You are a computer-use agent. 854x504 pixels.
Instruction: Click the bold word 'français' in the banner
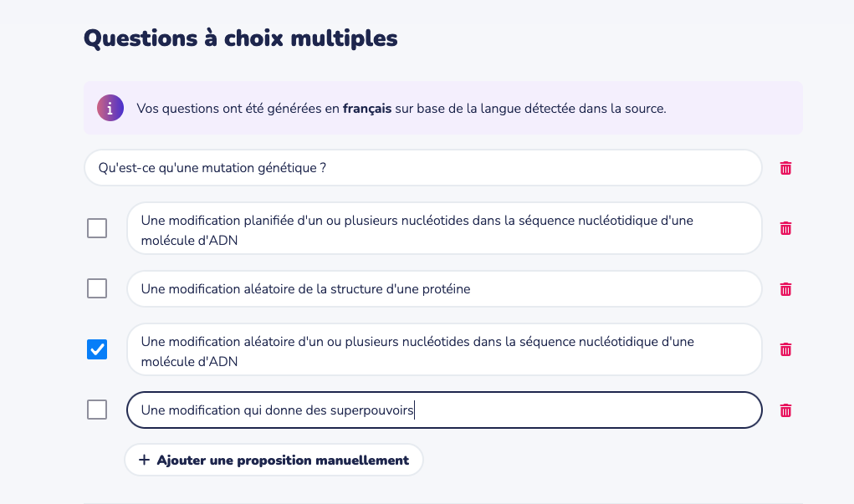click(367, 109)
